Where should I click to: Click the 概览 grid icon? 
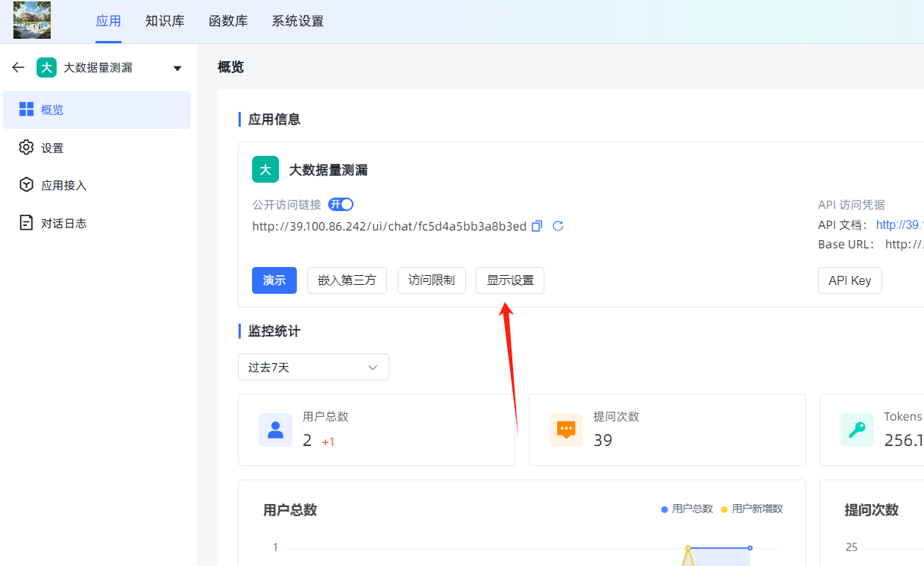pyautogui.click(x=26, y=110)
